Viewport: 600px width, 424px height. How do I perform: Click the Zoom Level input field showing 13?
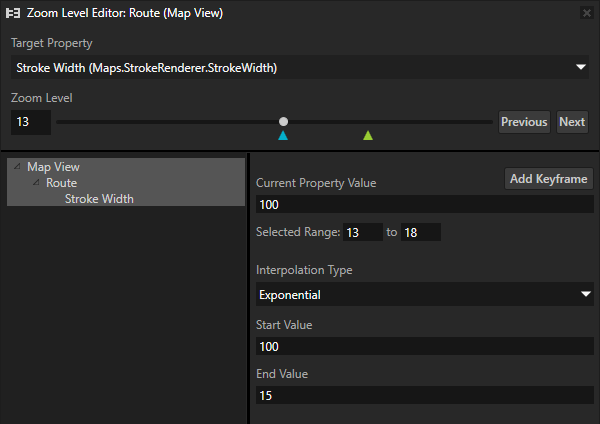click(31, 122)
